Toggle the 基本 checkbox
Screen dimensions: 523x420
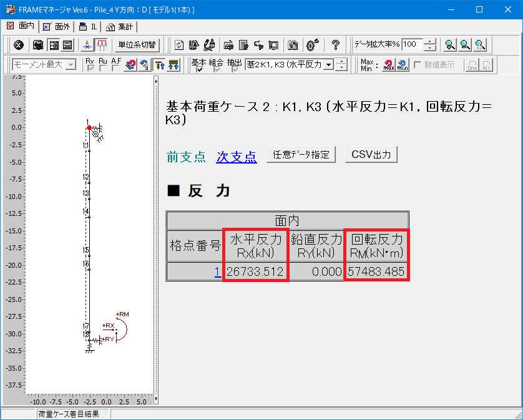(x=199, y=69)
